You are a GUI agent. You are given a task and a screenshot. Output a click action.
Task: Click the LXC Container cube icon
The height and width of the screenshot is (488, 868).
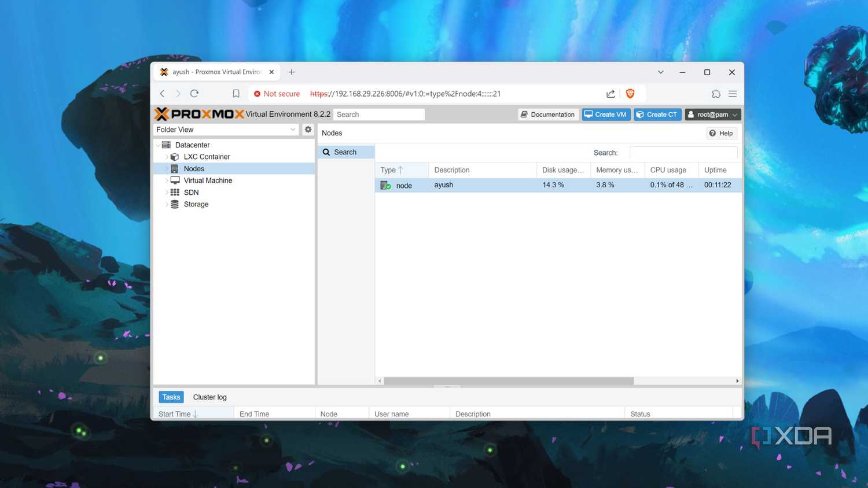(175, 157)
